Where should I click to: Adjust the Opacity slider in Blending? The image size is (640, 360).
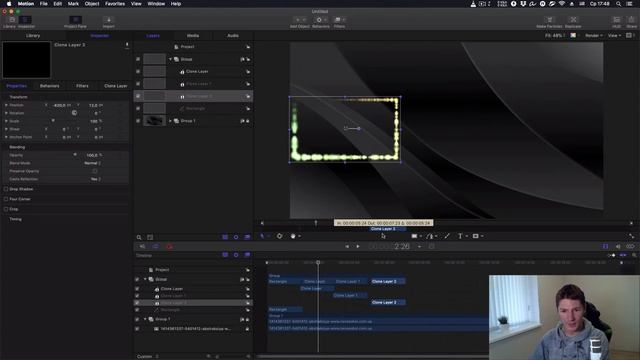coord(75,154)
